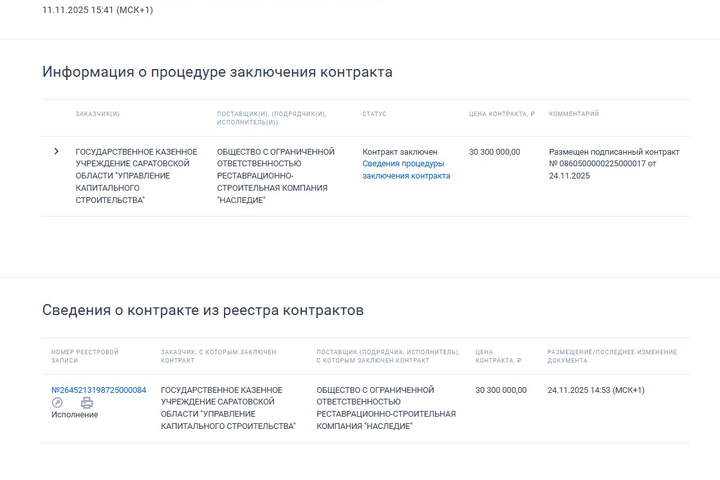720x480 pixels.
Task: Click the 'Заказчик(и)' column header
Action: click(97, 114)
